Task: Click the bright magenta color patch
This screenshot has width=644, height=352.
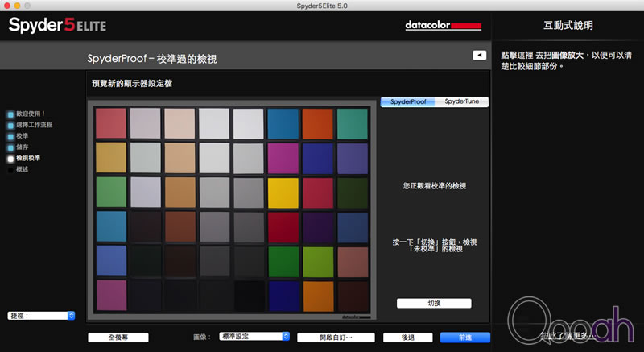Action: pos(283,158)
